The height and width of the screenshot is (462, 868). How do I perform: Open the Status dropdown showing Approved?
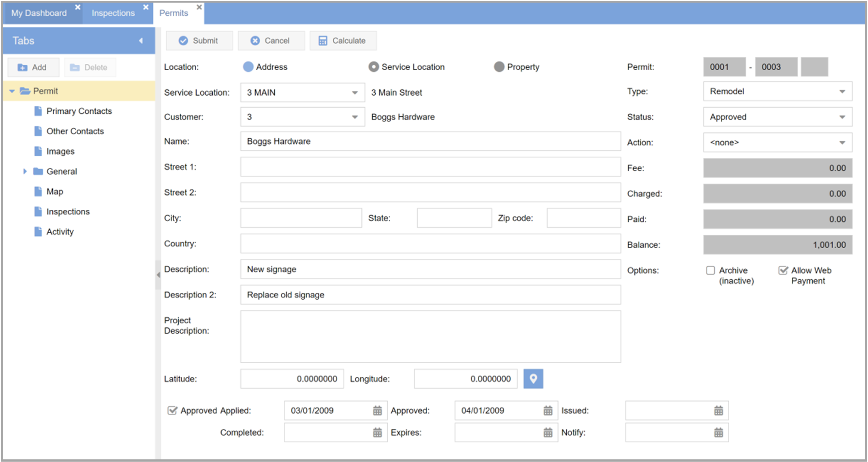click(x=842, y=117)
